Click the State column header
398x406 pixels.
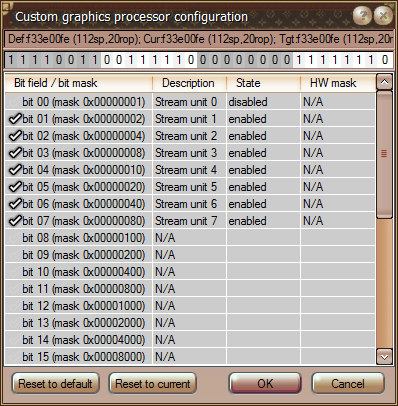tap(263, 83)
